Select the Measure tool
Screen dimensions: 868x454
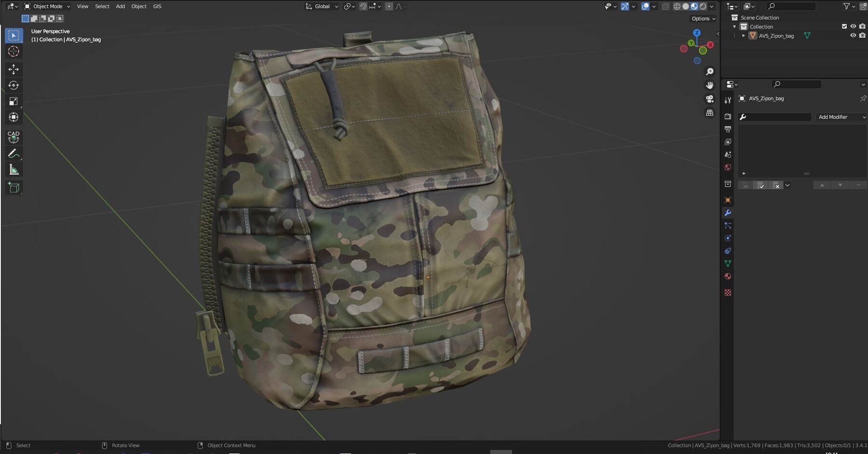(x=14, y=169)
